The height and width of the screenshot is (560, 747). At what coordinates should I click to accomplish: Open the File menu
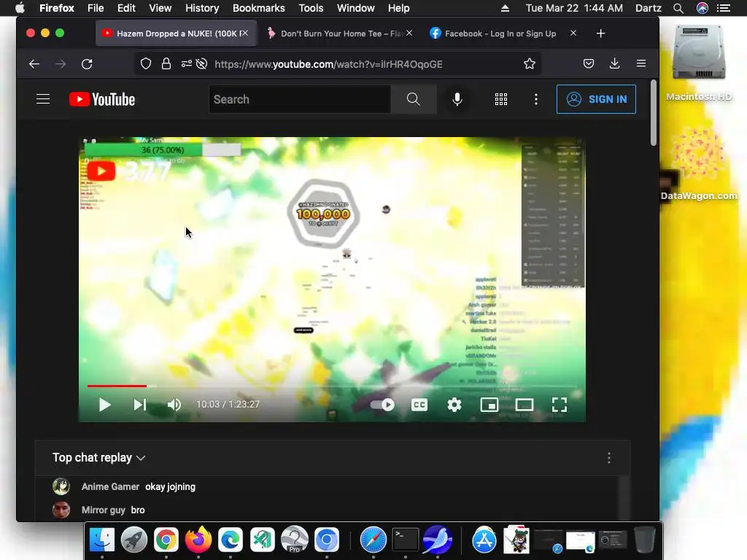click(96, 8)
